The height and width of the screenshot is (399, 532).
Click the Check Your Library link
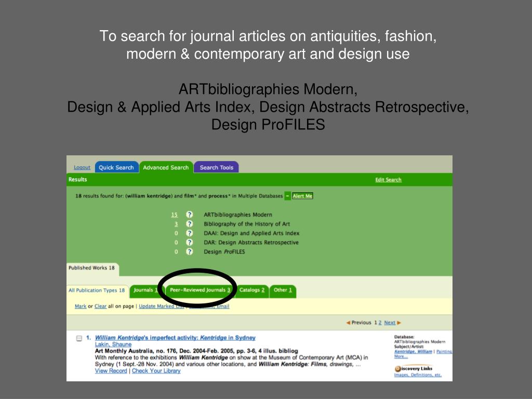coord(156,371)
